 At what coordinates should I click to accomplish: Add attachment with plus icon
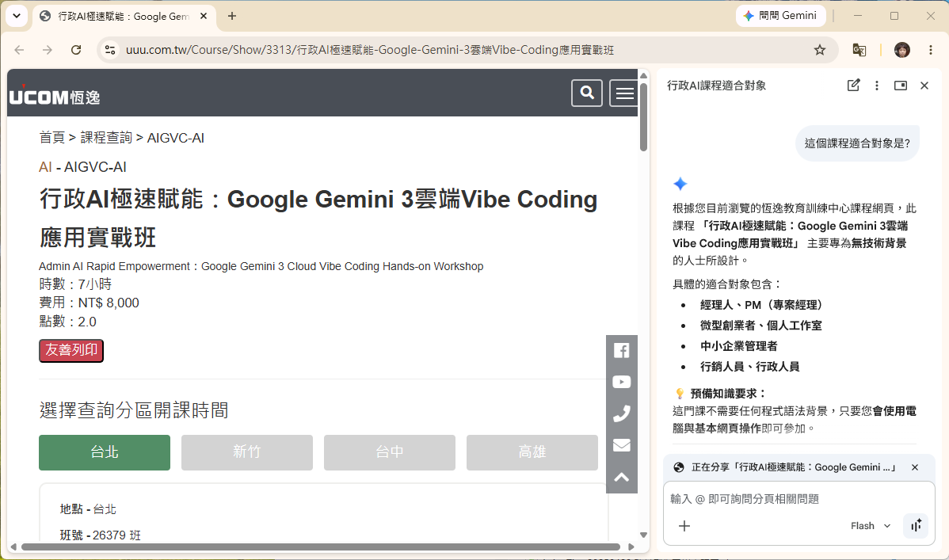click(x=684, y=525)
